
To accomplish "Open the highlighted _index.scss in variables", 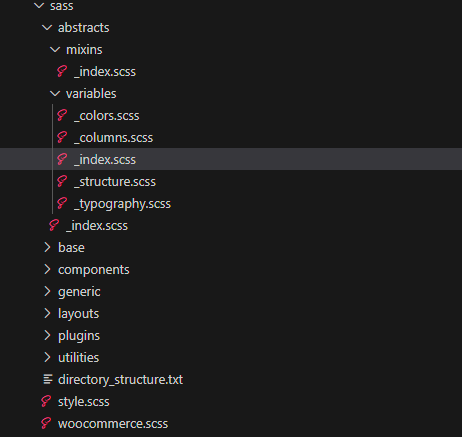I will (231, 159).
